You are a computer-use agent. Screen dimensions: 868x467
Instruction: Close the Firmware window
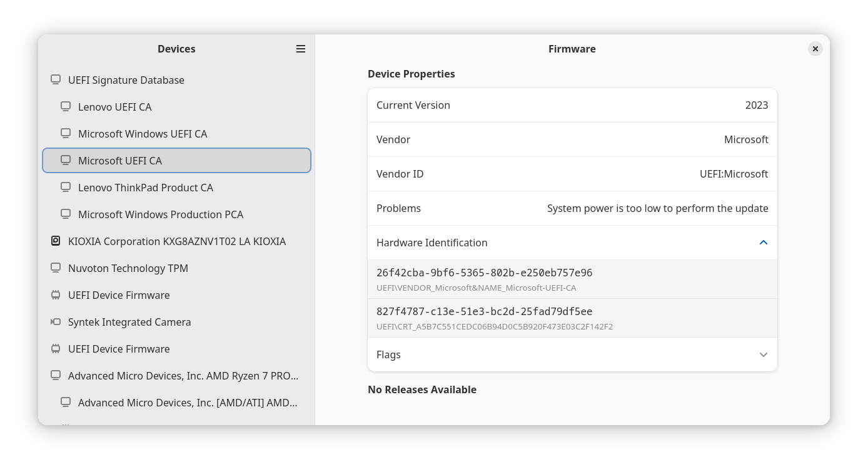pyautogui.click(x=815, y=49)
